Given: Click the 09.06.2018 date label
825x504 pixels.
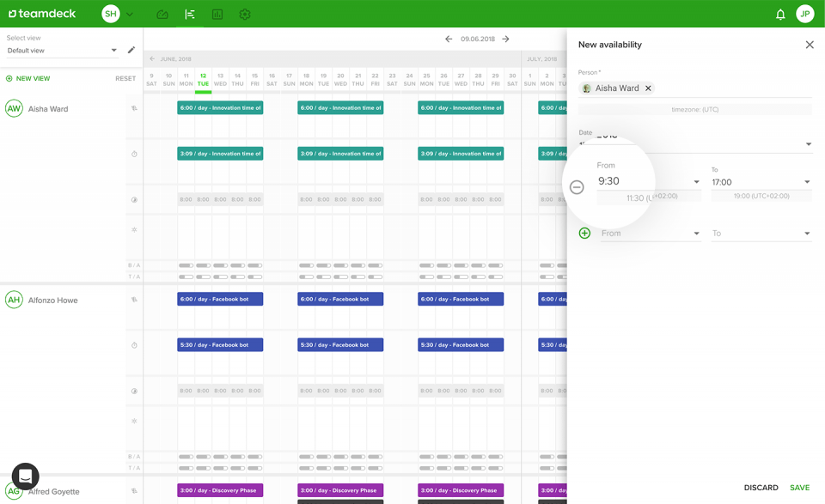Looking at the screenshot, I should click(477, 39).
